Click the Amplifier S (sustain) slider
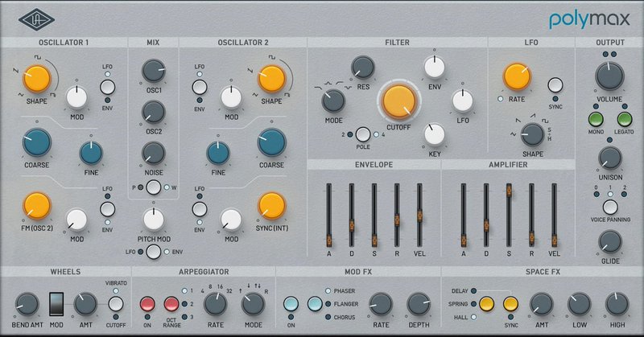 pos(509,215)
